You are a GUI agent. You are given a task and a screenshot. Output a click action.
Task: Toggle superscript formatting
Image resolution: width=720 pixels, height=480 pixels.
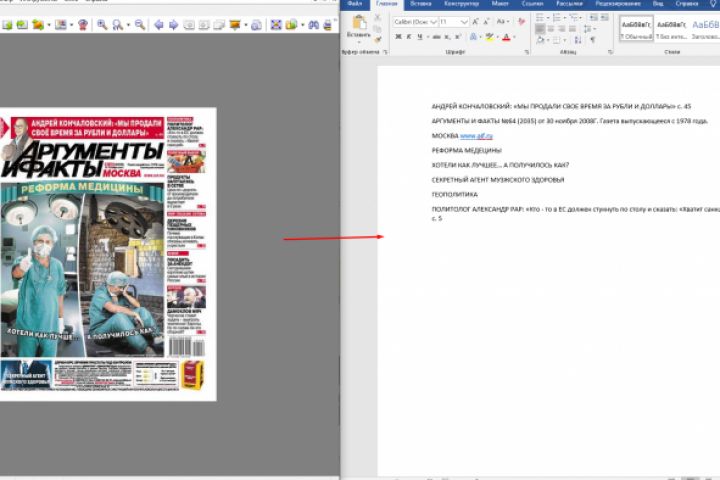point(458,37)
